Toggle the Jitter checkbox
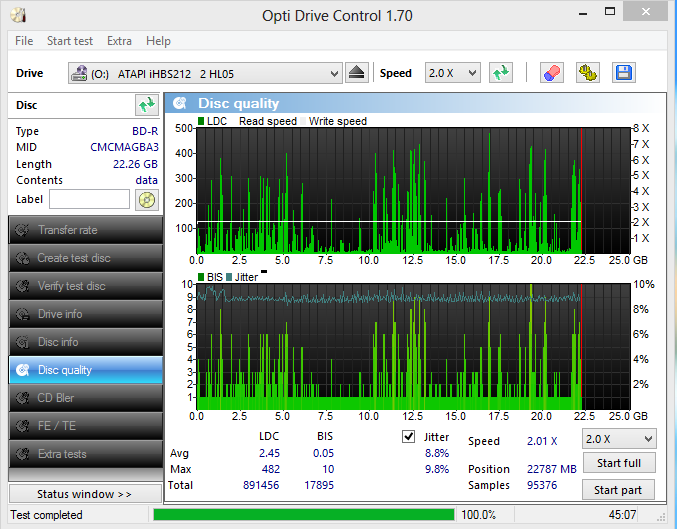 [408, 437]
